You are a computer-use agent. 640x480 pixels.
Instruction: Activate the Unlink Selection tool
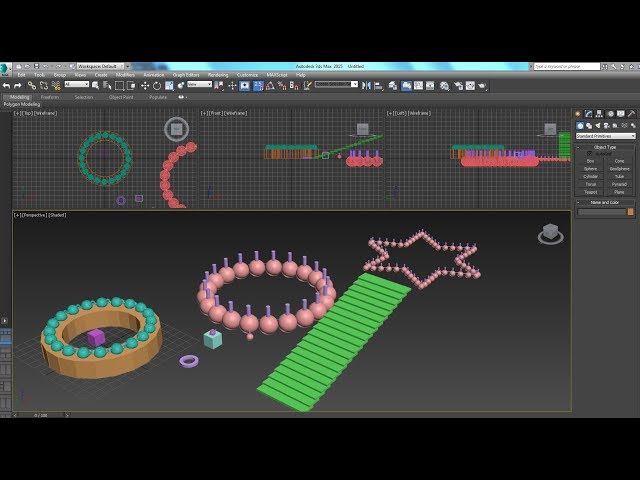(44, 86)
